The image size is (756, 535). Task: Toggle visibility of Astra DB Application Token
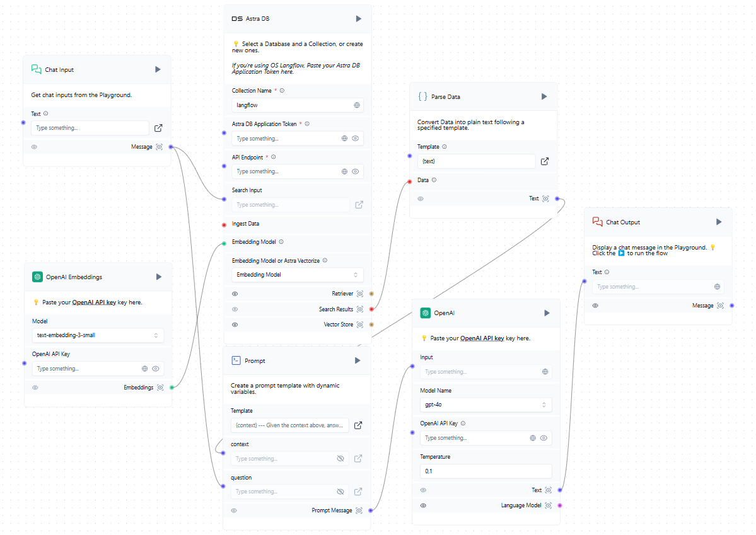click(x=356, y=139)
